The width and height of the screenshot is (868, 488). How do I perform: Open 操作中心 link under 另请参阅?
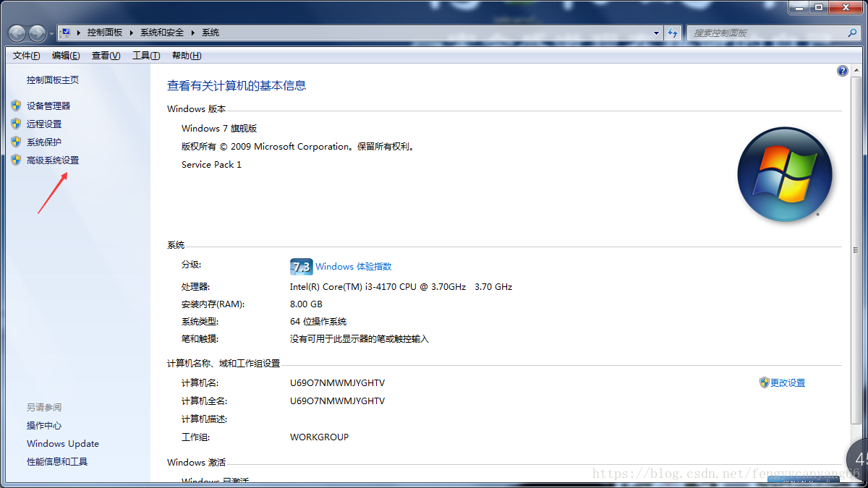pos(44,425)
